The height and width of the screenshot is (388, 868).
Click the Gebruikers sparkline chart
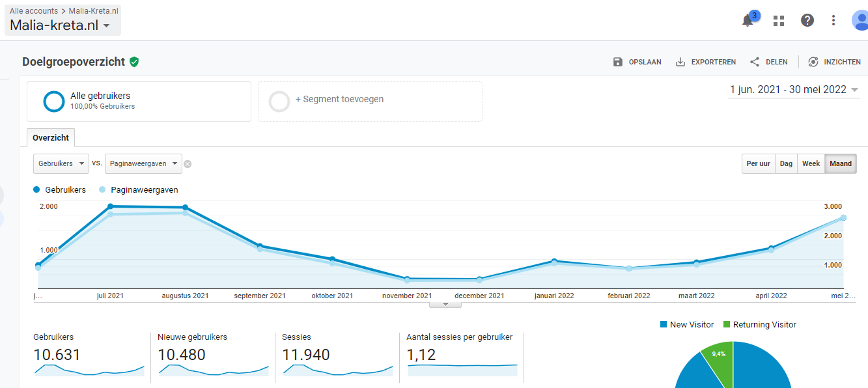(89, 370)
